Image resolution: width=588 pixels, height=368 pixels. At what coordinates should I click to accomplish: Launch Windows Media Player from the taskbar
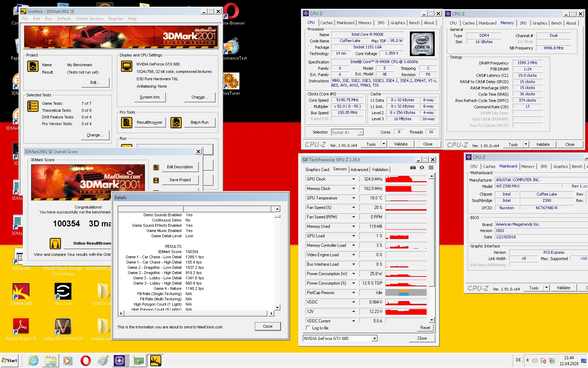pyautogui.click(x=68, y=361)
